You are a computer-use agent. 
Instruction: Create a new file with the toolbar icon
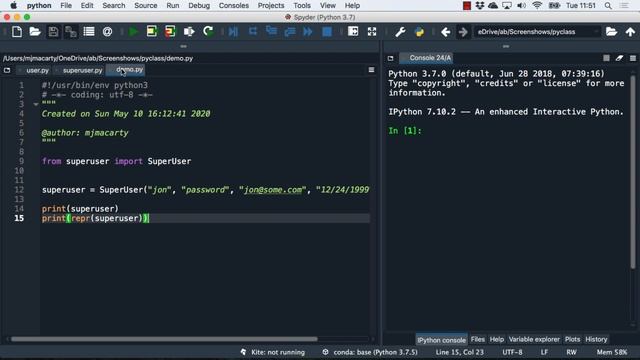click(x=17, y=31)
